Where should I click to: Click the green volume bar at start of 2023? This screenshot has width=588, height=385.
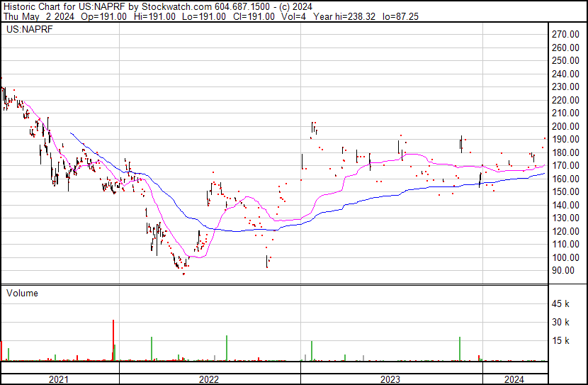click(312, 351)
